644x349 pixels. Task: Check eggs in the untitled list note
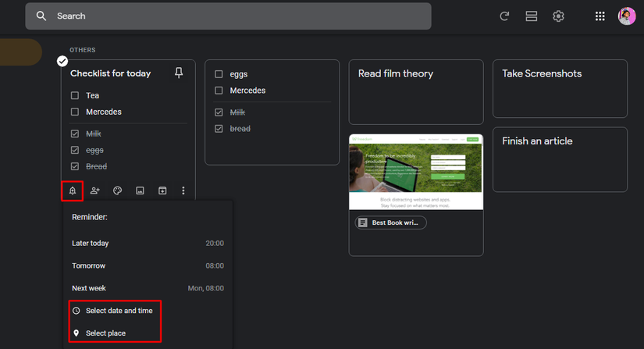219,74
